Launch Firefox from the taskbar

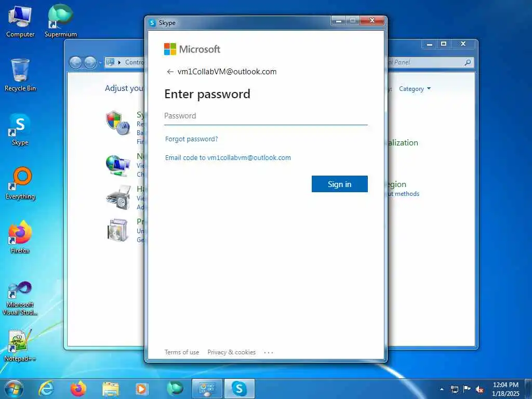pyautogui.click(x=78, y=389)
